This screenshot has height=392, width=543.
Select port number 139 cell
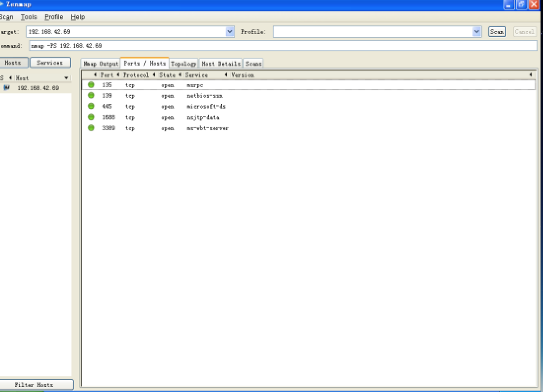107,96
